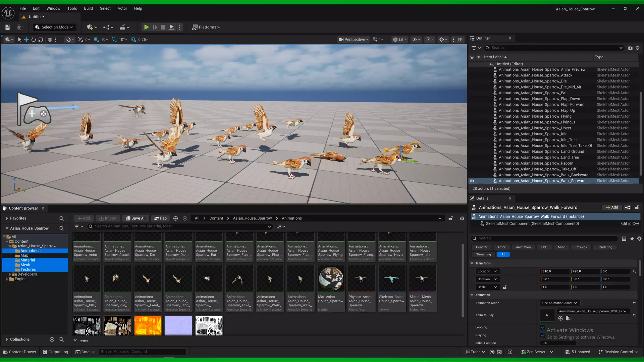Click the Save All button
This screenshot has height=362, width=644.
(x=136, y=218)
